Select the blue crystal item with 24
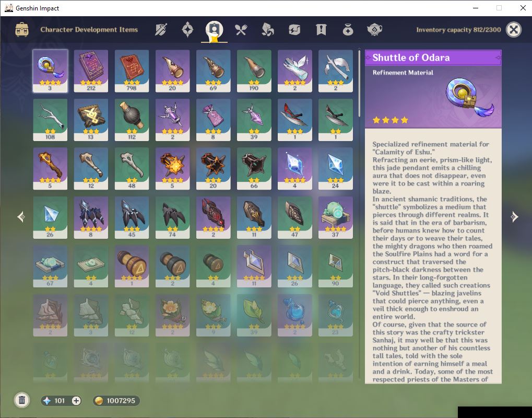 click(336, 168)
